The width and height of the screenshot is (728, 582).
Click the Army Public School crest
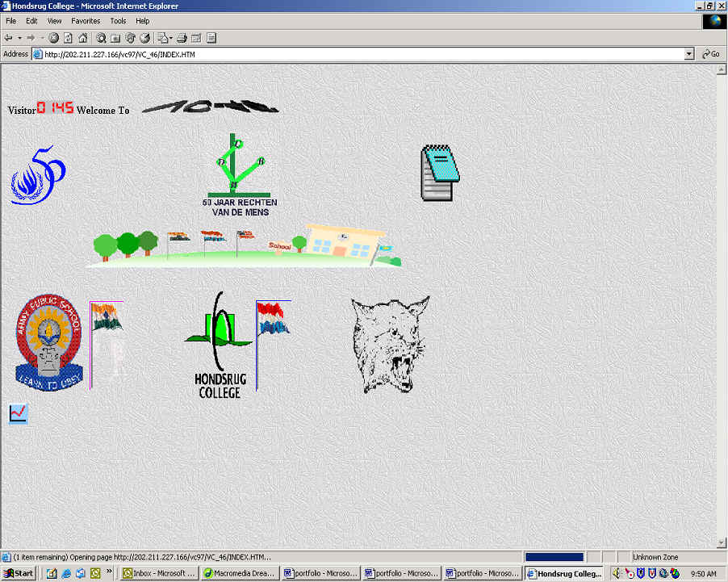(x=48, y=342)
